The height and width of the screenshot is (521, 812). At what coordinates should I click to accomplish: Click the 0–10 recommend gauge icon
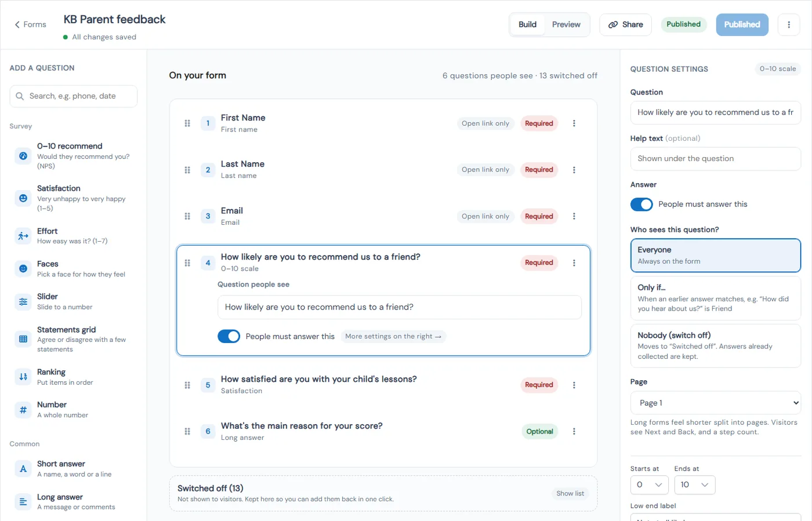coord(23,156)
